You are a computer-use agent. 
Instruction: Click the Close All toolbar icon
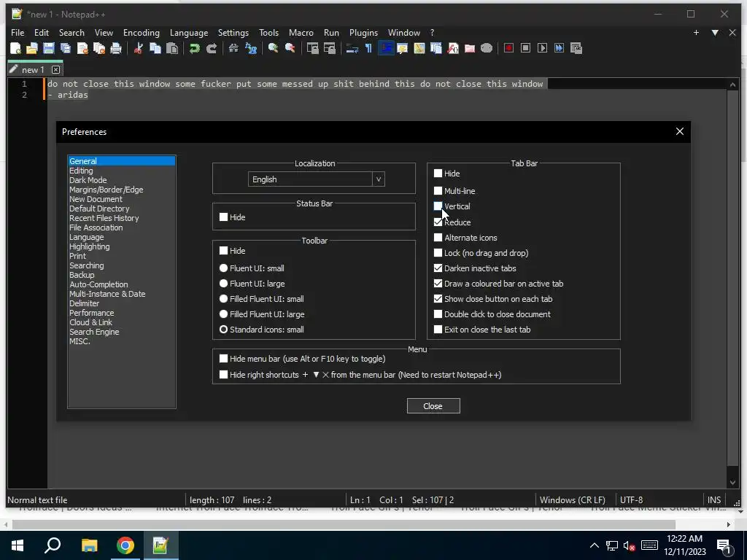point(99,48)
